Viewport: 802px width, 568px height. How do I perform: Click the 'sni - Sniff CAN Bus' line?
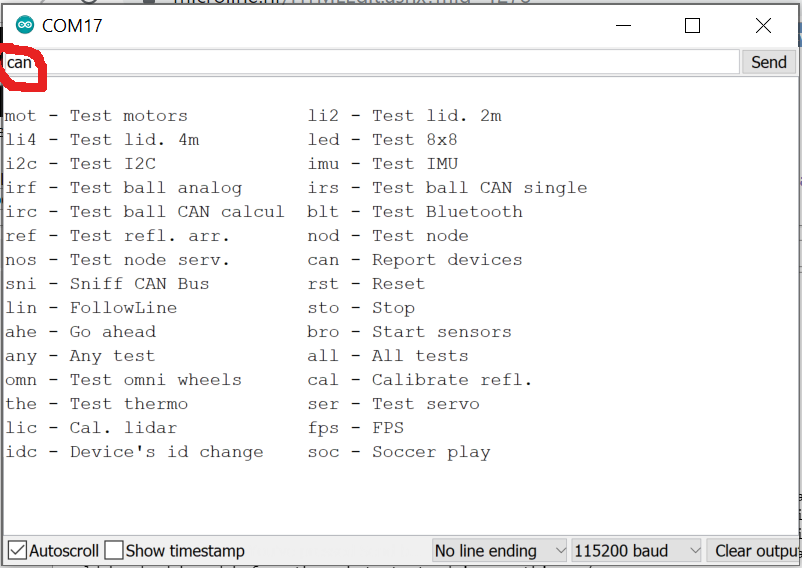pos(107,284)
